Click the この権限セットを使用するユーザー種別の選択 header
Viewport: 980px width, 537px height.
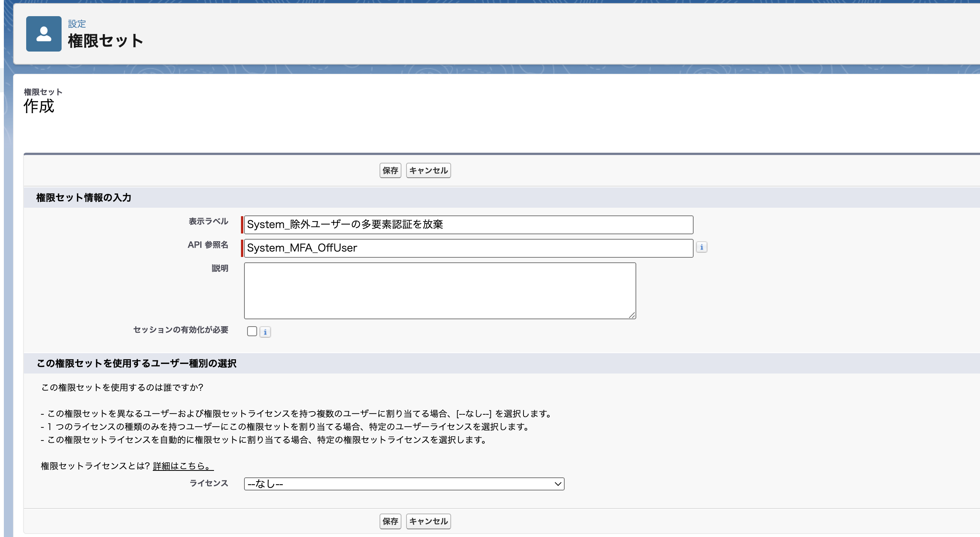pyautogui.click(x=137, y=363)
